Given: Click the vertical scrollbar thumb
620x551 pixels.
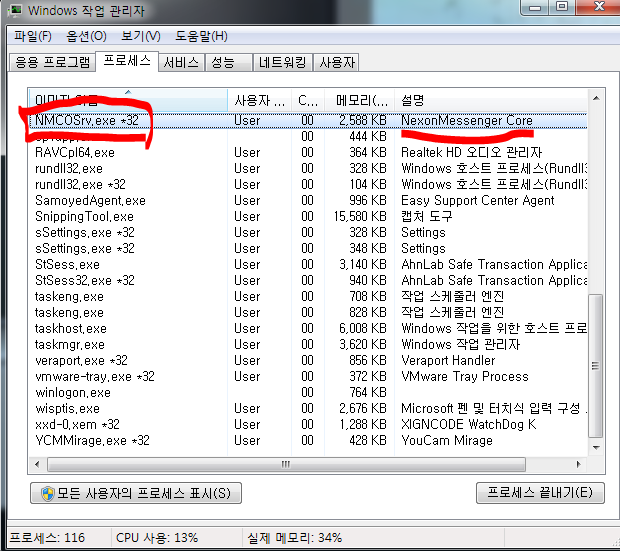Looking at the screenshot, I should (595, 365).
